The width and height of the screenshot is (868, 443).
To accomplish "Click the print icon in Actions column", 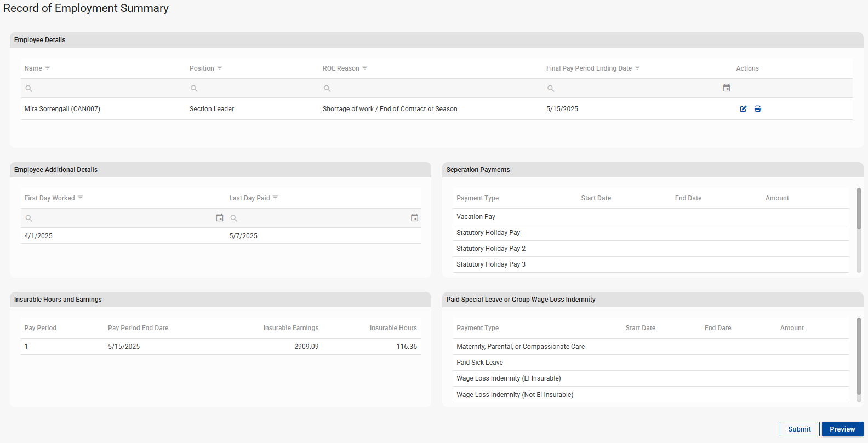I will point(758,109).
